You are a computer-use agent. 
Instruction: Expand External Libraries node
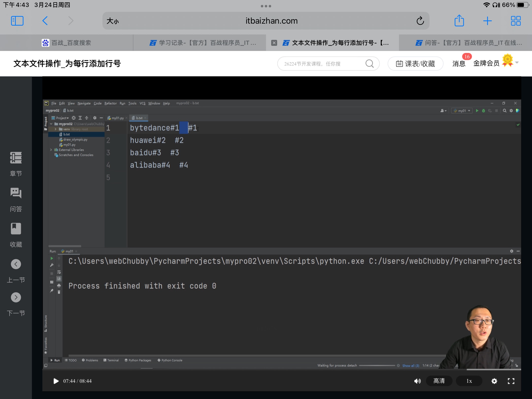[51, 150]
